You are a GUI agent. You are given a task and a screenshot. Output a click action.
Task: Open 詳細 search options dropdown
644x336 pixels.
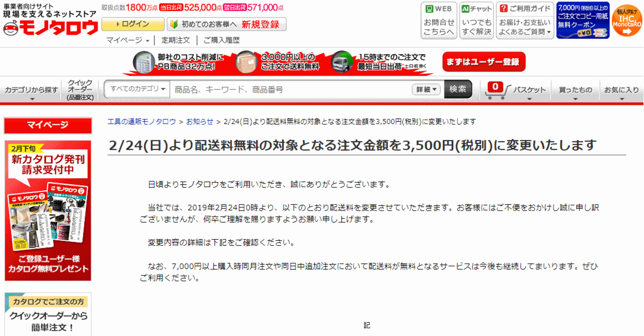tap(426, 89)
